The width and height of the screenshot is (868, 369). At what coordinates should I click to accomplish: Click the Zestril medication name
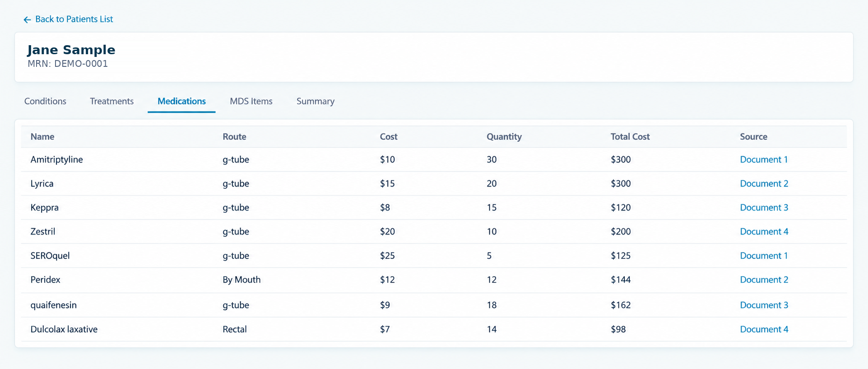pos(43,231)
